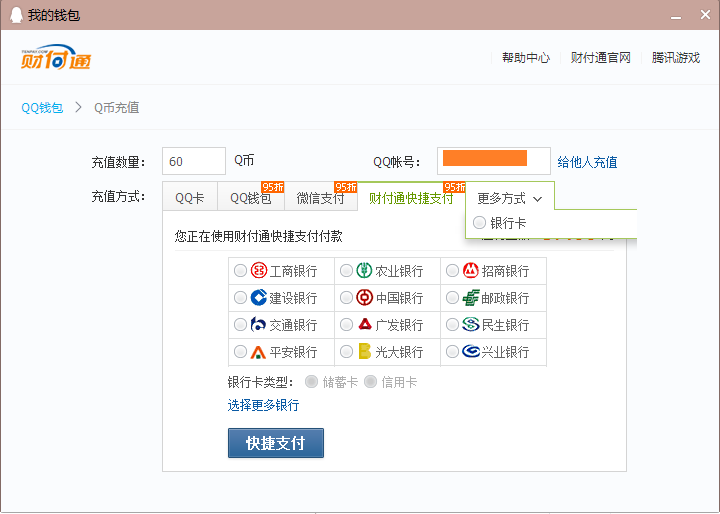Select the 广发银行 radio button

pos(346,325)
